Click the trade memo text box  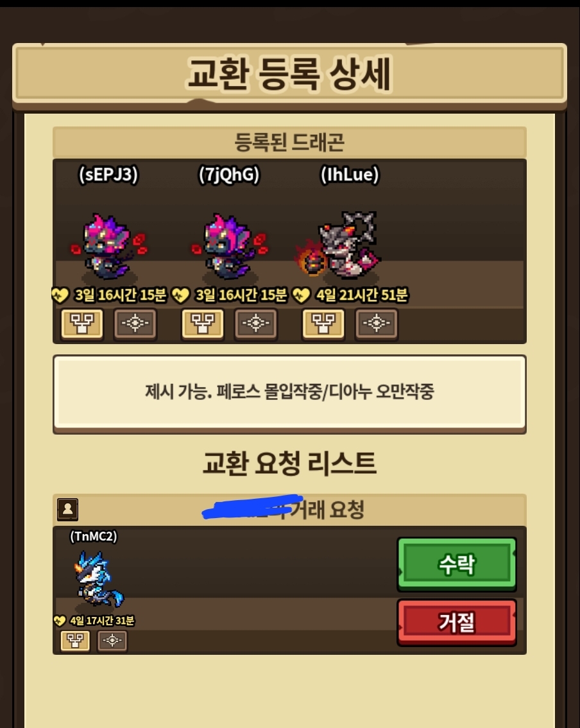coord(289,392)
